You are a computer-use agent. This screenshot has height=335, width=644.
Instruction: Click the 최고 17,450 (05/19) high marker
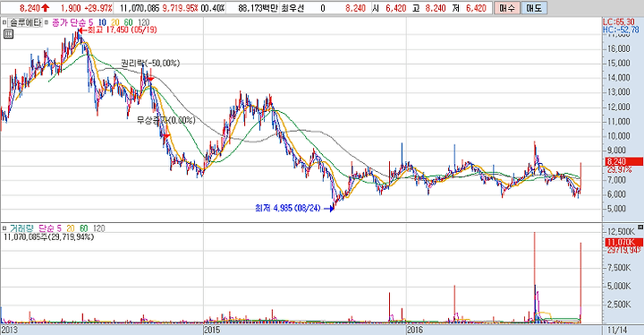point(119,30)
